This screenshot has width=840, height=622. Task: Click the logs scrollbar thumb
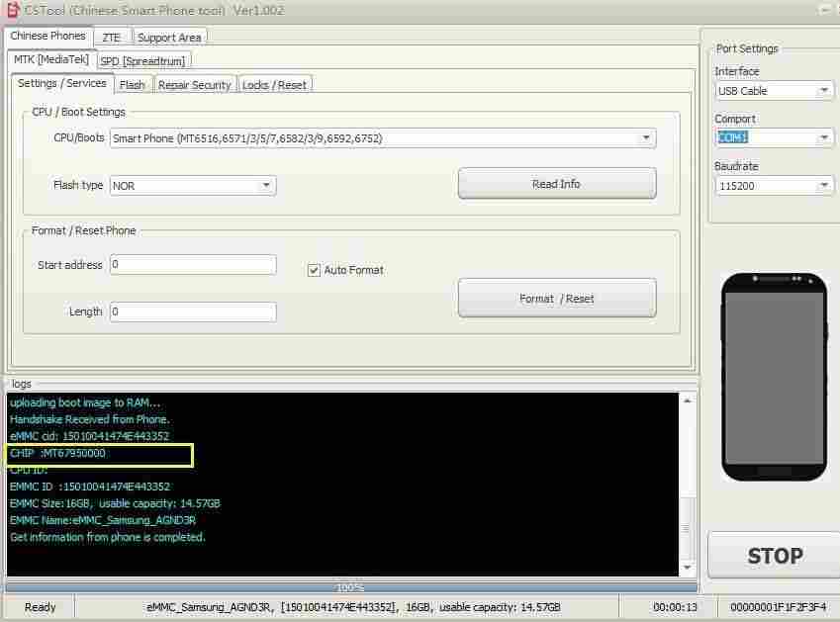coord(688,527)
